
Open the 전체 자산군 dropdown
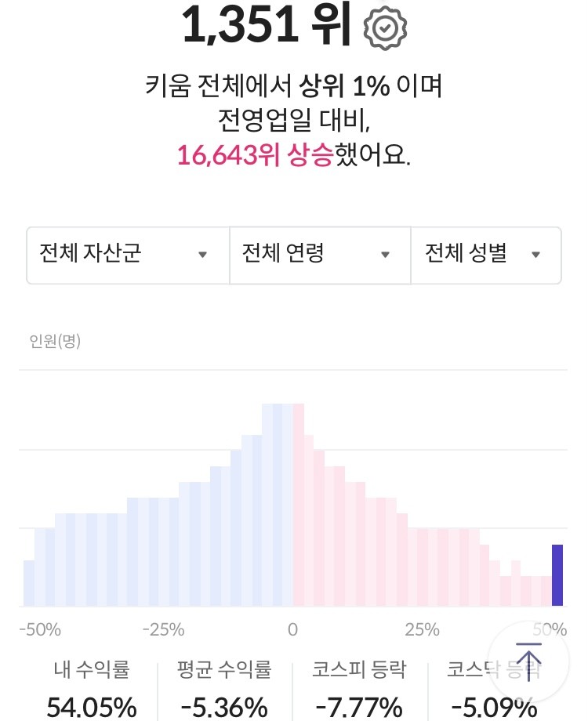(x=128, y=255)
